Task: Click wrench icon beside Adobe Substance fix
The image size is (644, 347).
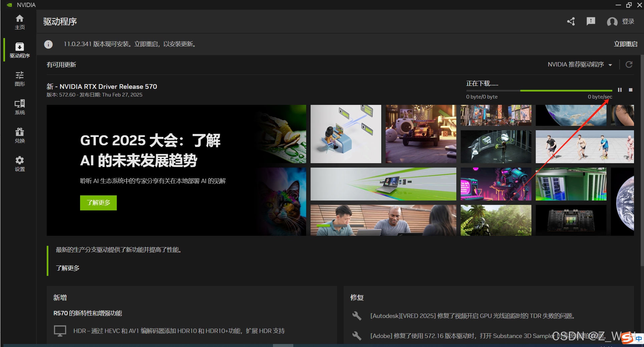Action: pos(357,336)
